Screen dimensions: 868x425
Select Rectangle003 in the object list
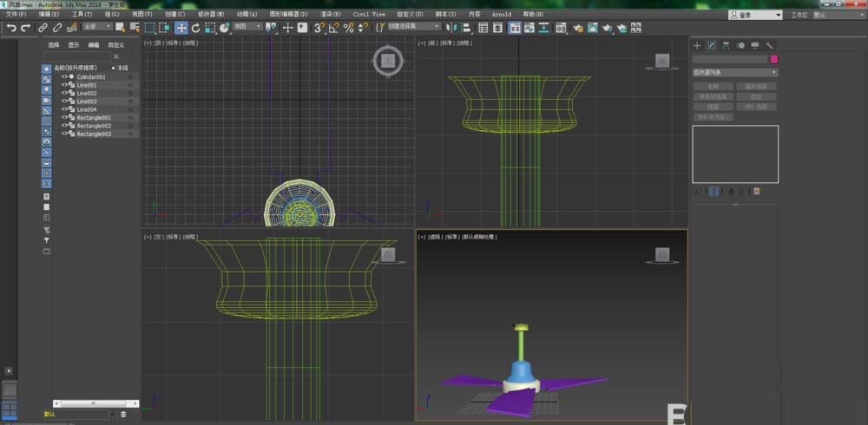point(94,134)
